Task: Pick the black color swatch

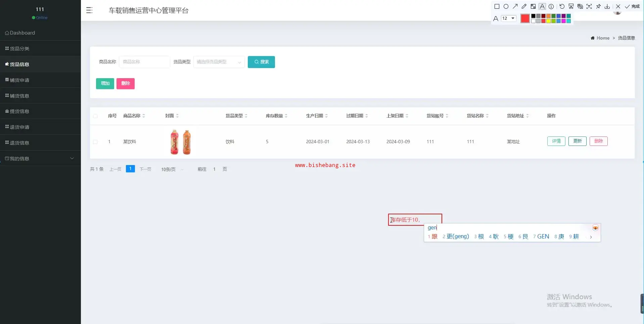Action: (x=533, y=16)
